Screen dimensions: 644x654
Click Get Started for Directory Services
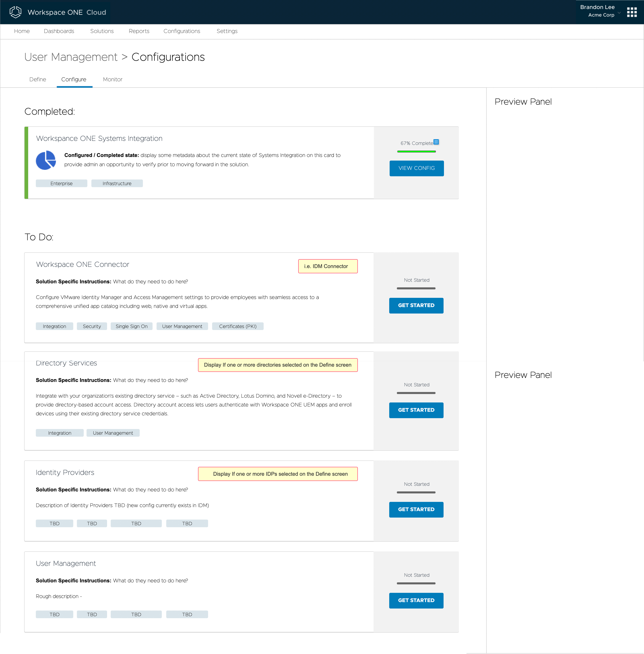click(x=416, y=410)
